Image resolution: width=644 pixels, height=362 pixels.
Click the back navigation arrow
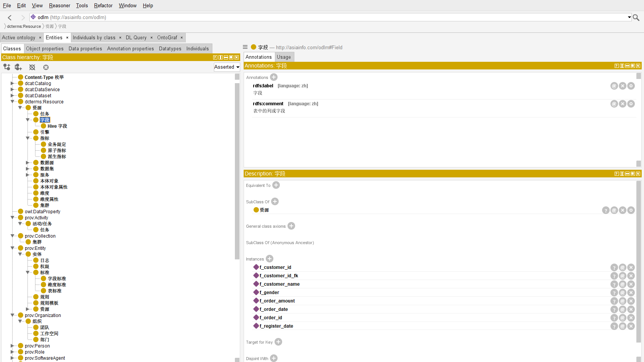click(10, 18)
